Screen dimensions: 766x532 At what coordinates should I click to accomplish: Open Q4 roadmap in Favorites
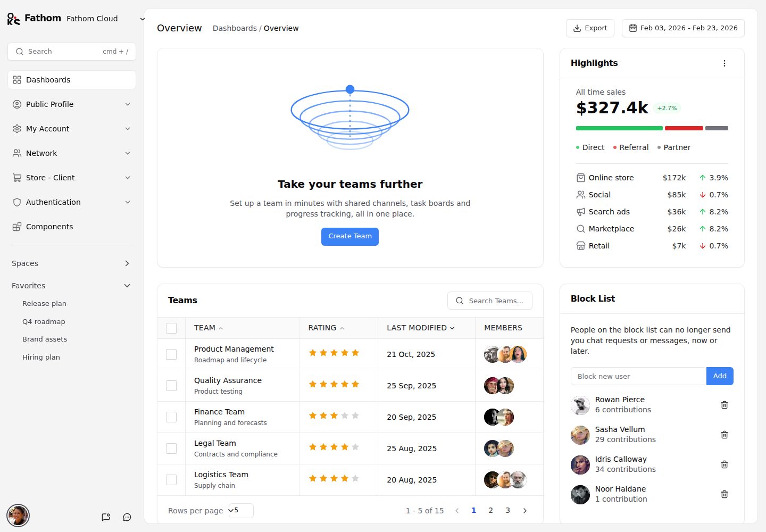(x=44, y=322)
